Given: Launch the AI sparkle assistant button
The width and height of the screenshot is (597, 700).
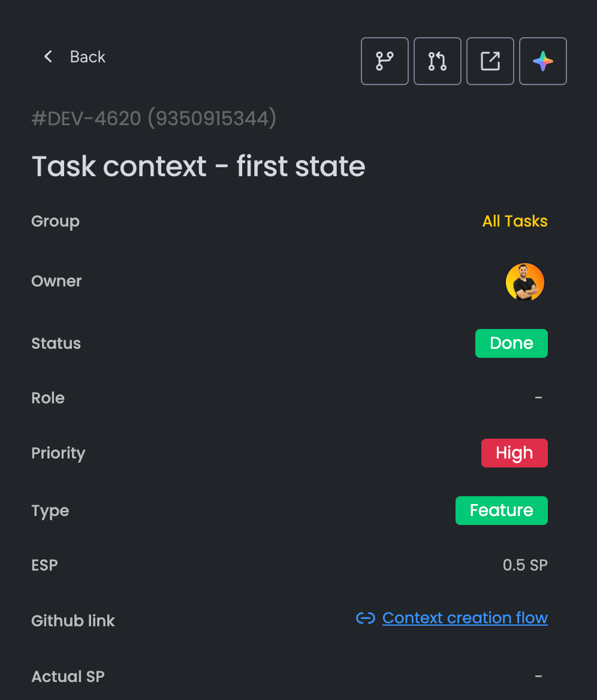Looking at the screenshot, I should 542,61.
